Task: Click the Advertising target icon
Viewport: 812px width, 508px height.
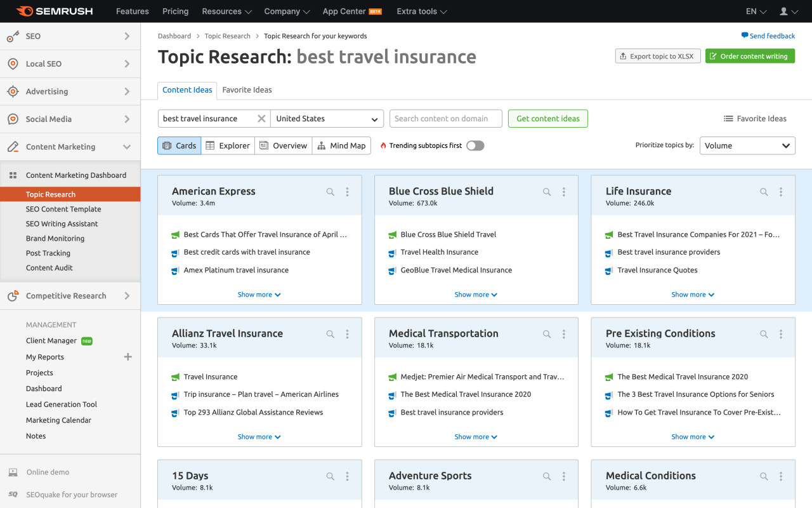Action: click(13, 91)
